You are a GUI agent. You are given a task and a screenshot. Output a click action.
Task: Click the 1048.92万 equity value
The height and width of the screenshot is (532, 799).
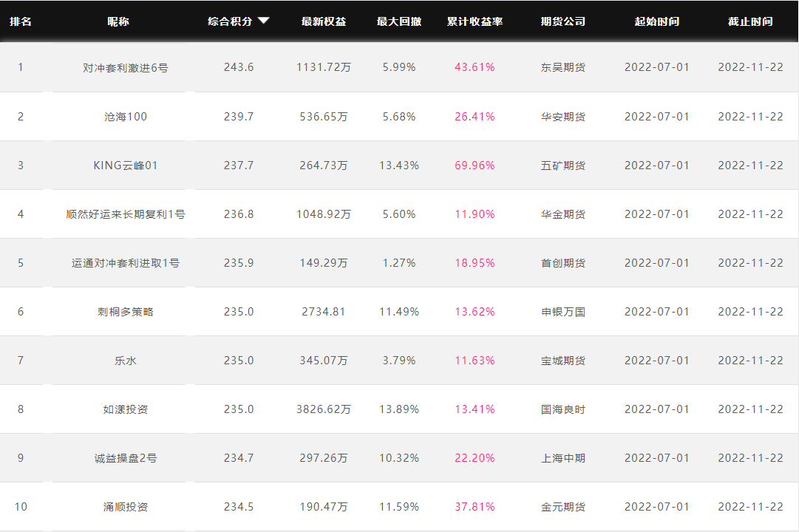(x=324, y=214)
